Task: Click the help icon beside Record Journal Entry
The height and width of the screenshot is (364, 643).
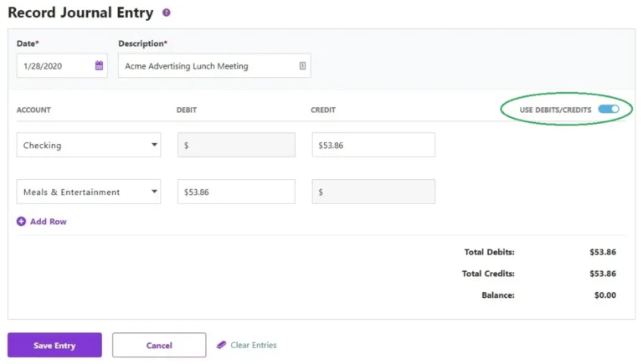Action: (x=166, y=13)
